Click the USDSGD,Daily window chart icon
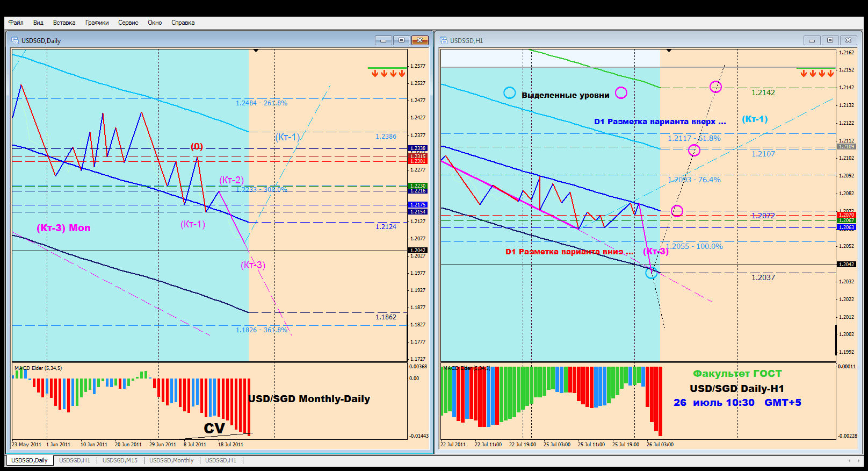Viewport: 868px width, 471px height. (x=15, y=40)
